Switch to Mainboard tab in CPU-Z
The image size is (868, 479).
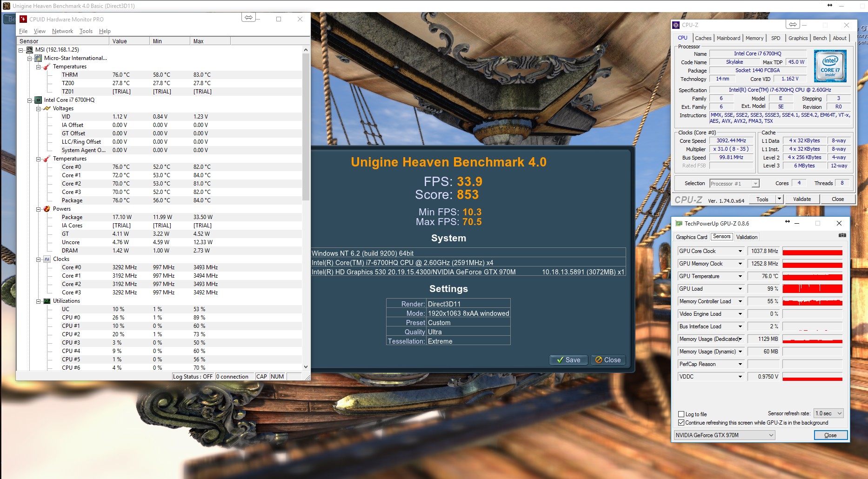click(x=728, y=38)
